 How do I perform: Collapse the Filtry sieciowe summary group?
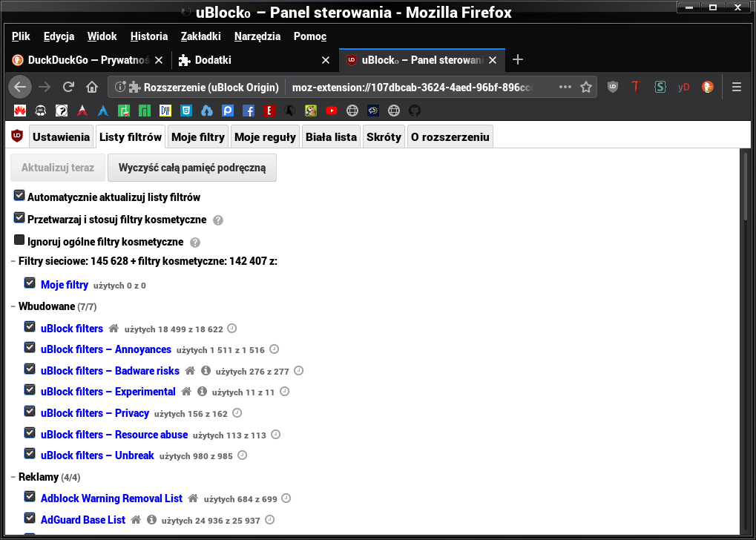click(x=13, y=261)
